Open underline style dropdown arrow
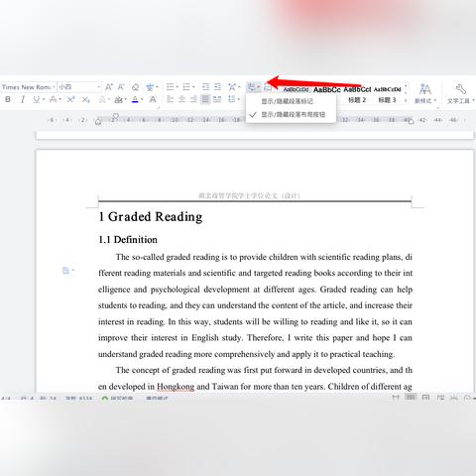Viewport: 476px width, 476px height. click(44, 99)
